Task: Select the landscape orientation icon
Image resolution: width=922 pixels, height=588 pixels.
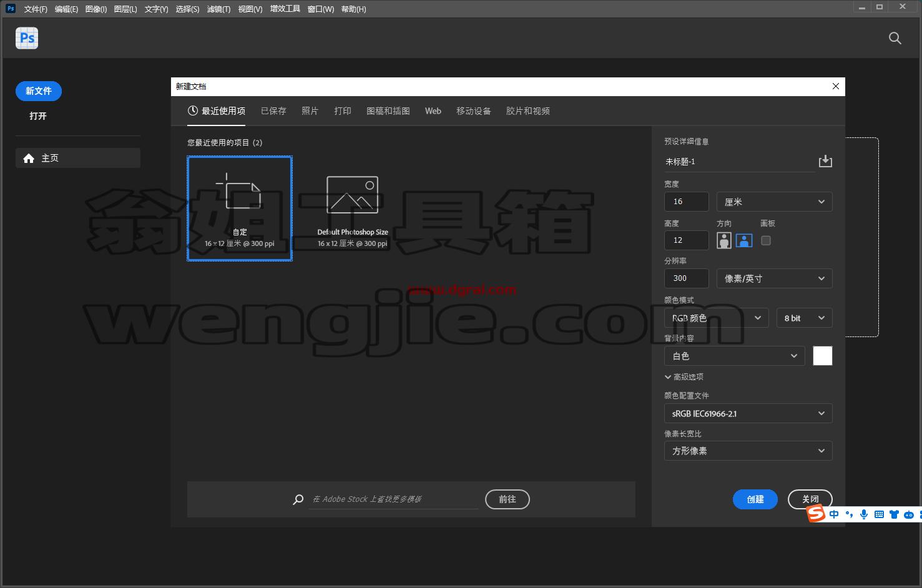Action: click(x=744, y=240)
